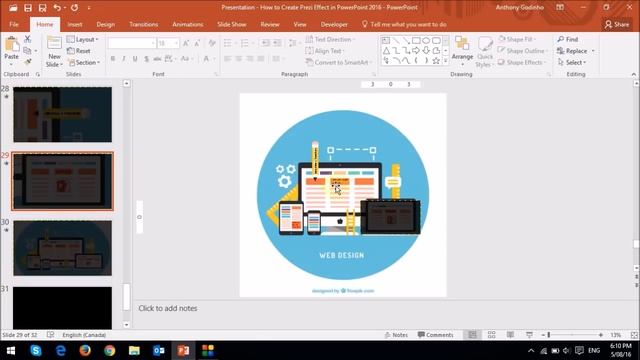The height and width of the screenshot is (360, 640).
Task: Switch to Slide Sorter view icon
Action: pyautogui.click(x=491, y=335)
